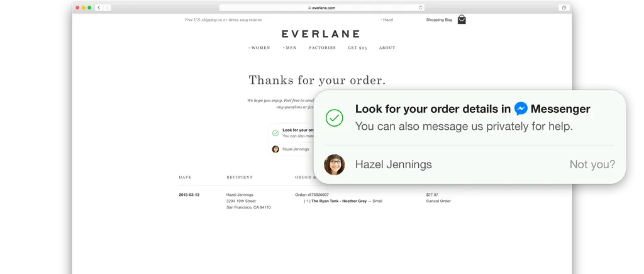Click the Everlane logo
The image size is (644, 274).
coord(321,34)
